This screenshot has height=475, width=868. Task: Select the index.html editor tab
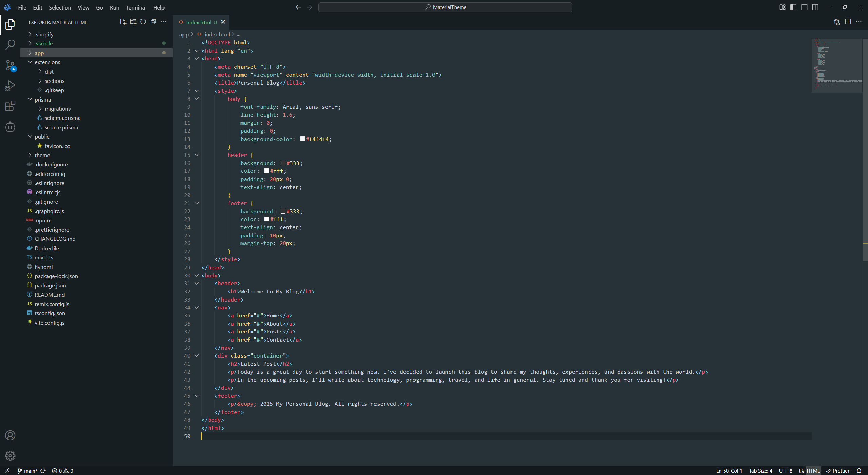(x=198, y=22)
